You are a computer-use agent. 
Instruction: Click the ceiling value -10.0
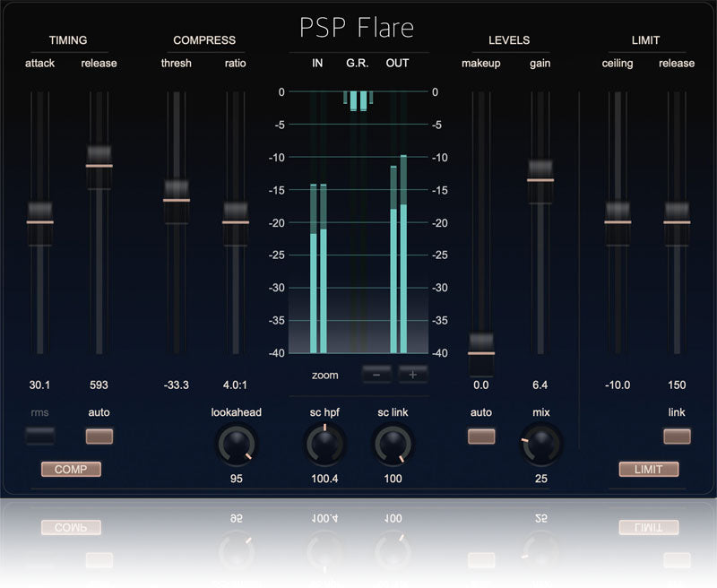click(618, 385)
